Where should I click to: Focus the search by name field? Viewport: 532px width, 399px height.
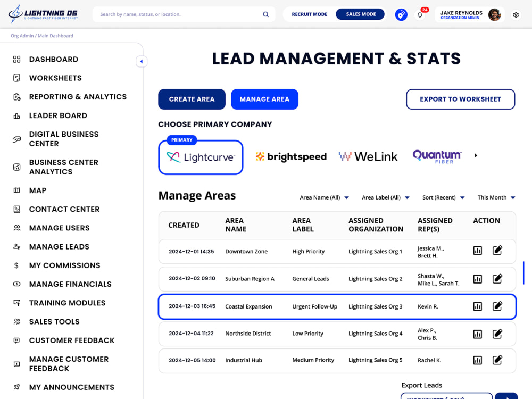184,14
